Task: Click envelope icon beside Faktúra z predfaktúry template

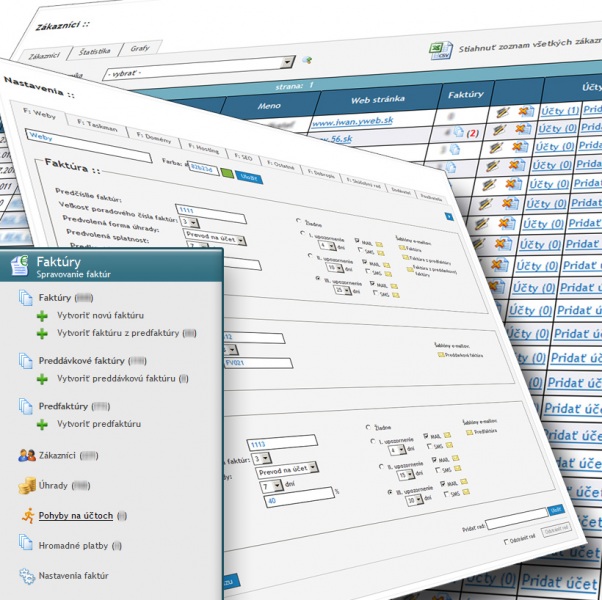Action: click(x=405, y=258)
